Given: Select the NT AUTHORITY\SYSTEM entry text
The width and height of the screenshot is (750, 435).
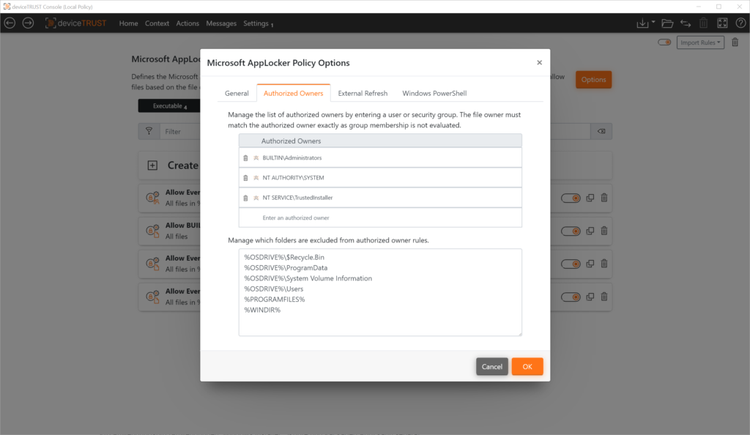Looking at the screenshot, I should coord(293,178).
